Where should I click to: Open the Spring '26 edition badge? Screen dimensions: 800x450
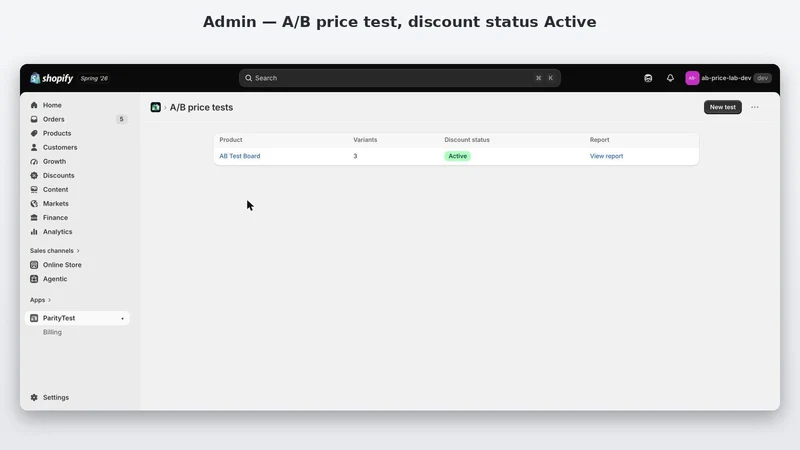(94, 78)
